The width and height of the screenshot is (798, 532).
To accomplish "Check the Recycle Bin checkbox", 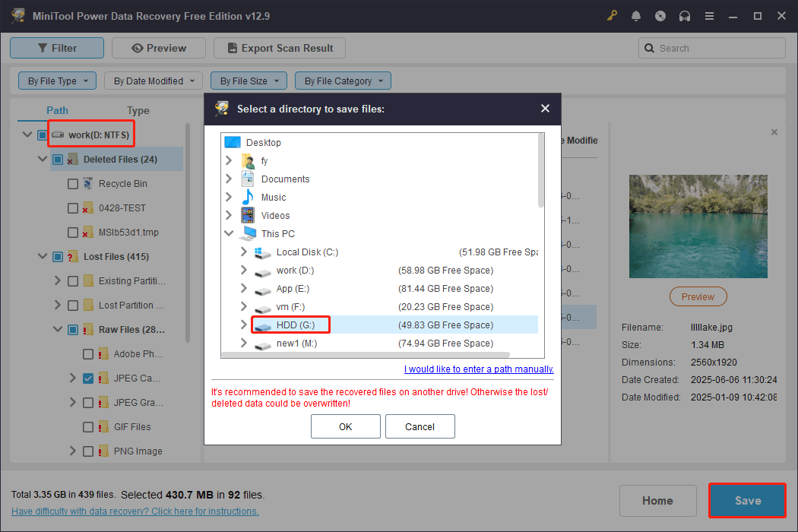I will coord(73,184).
